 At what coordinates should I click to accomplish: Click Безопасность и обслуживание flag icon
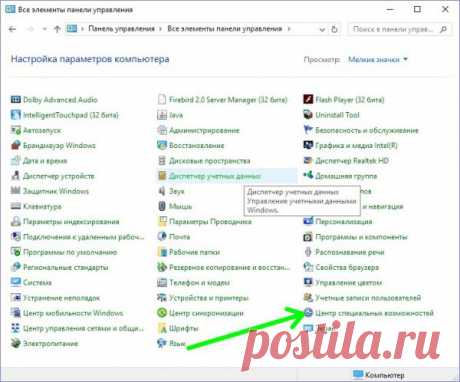tap(308, 130)
